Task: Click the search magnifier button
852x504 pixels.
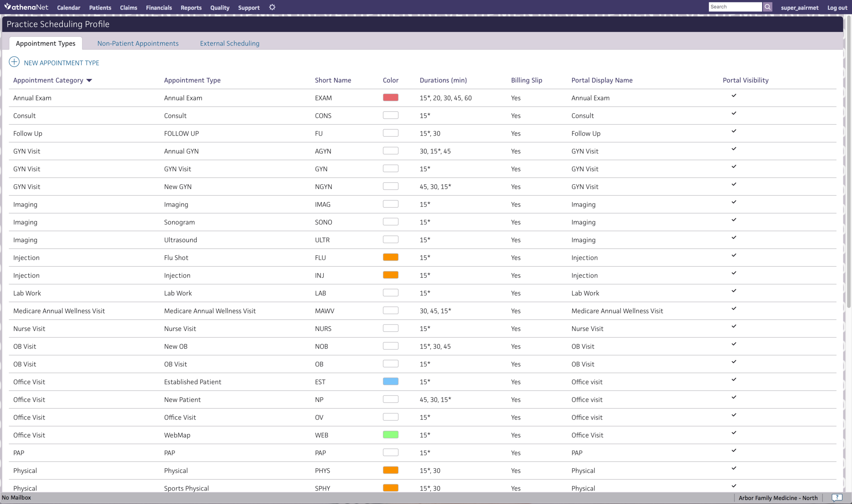Action: click(767, 7)
